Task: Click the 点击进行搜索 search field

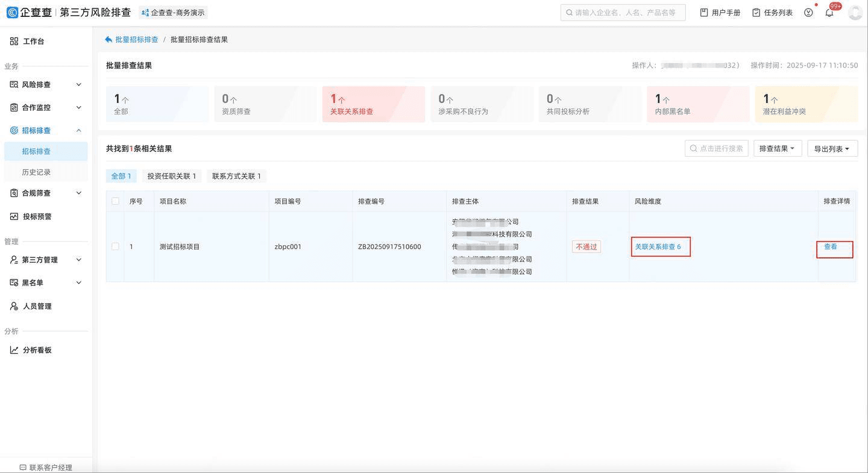Action: [717, 148]
